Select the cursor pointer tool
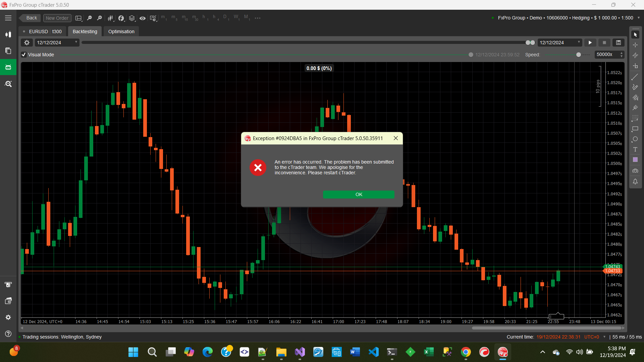 [x=635, y=35]
